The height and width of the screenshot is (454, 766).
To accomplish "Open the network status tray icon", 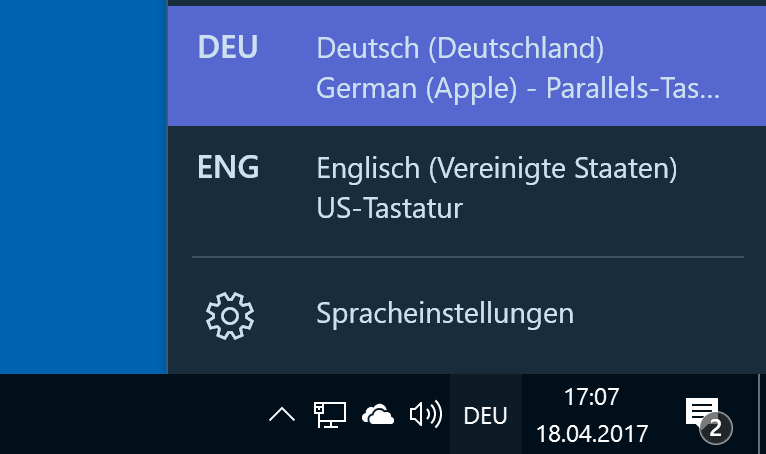I will [x=330, y=415].
